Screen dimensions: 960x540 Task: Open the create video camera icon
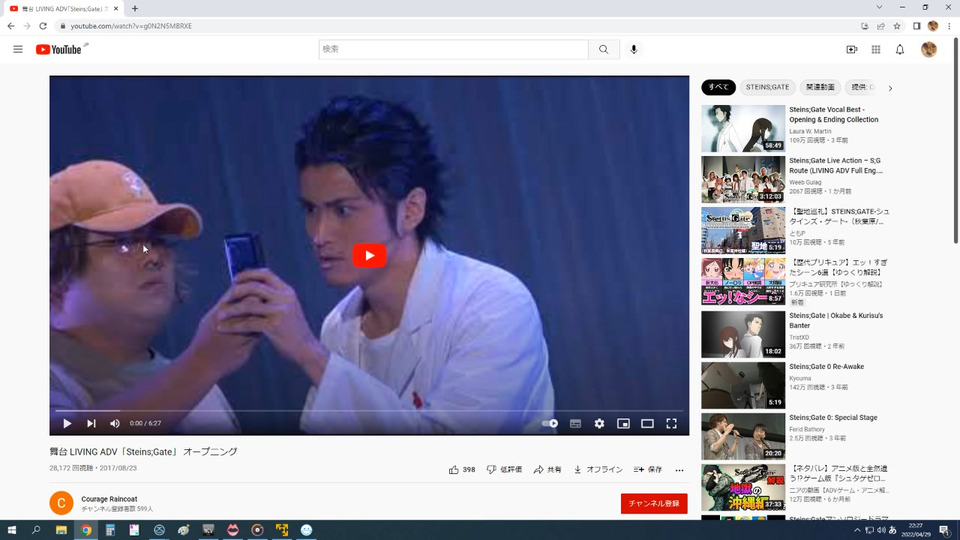(852, 50)
